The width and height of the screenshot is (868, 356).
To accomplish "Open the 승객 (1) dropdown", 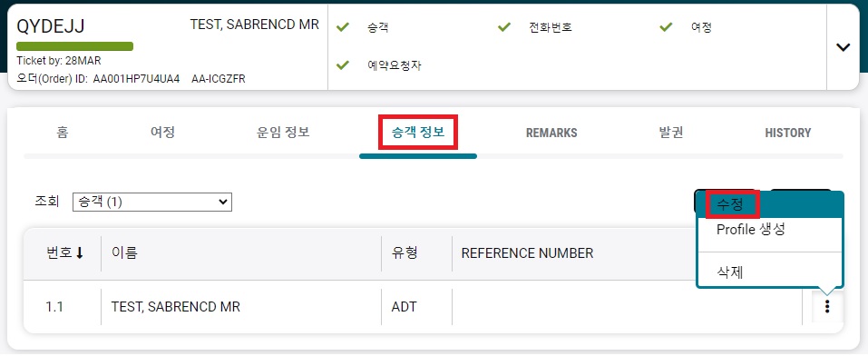I will tap(152, 203).
